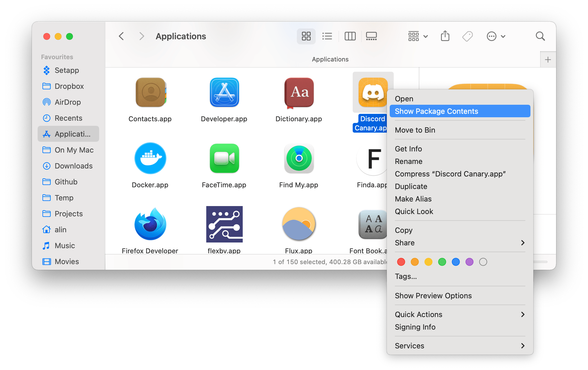Open the ellipsis action menu dropdown

[496, 36]
